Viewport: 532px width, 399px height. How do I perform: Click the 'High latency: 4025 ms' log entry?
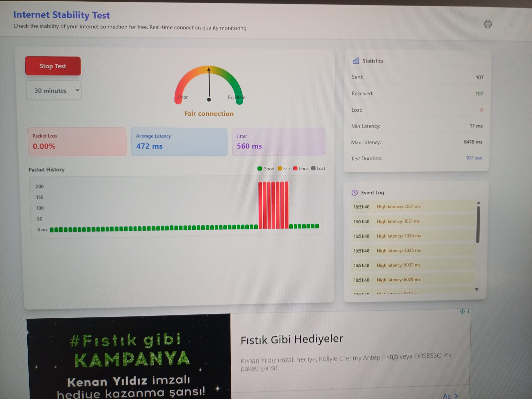413,251
